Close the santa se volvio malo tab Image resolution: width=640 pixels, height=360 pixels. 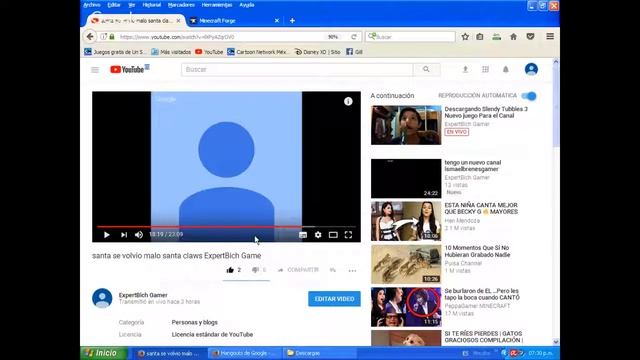point(178,20)
